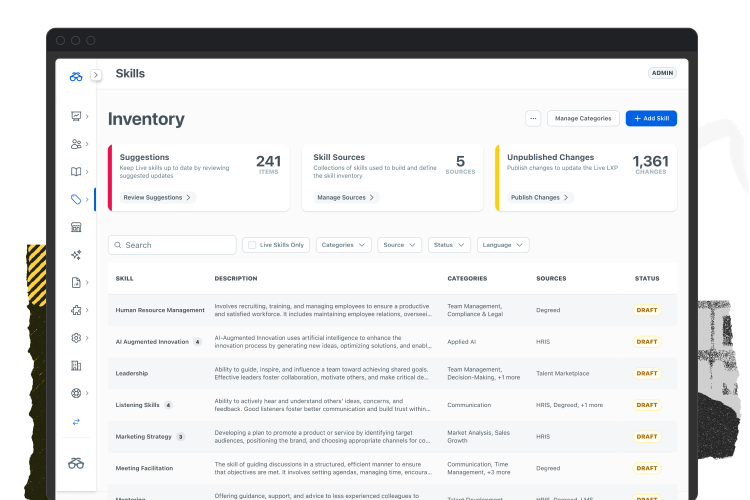Expand the sidebar with the chevron toggle
This screenshot has width=750, height=500.
[x=96, y=75]
